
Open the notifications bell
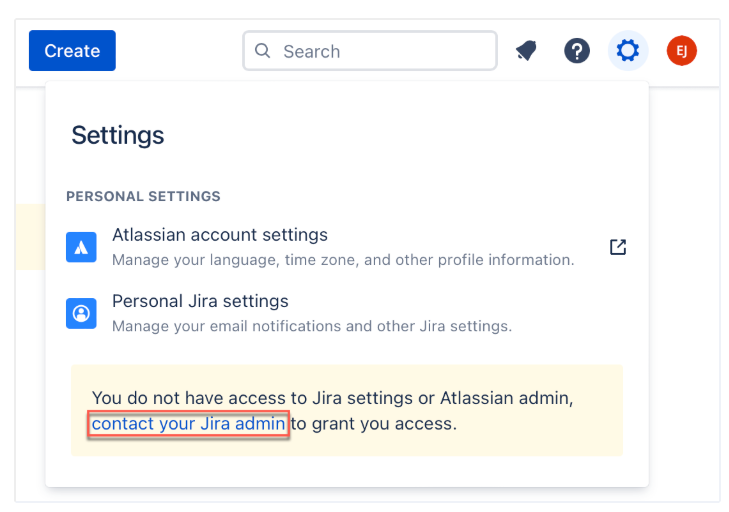click(x=526, y=51)
